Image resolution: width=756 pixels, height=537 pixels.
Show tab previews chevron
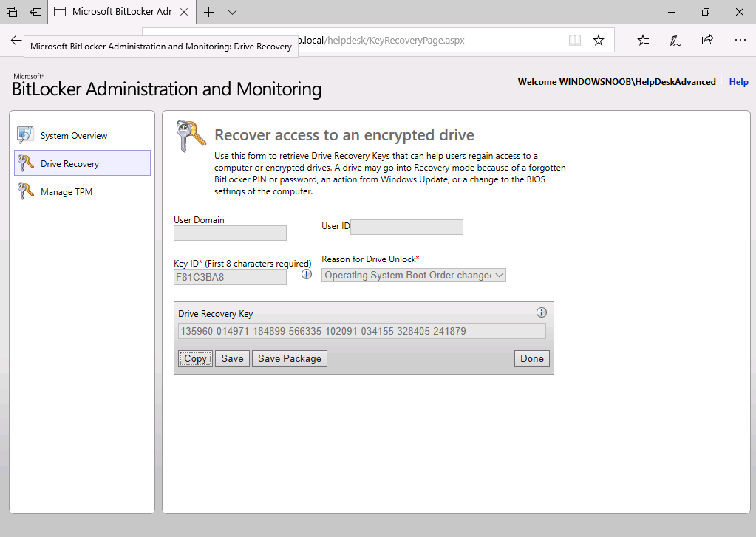(232, 12)
